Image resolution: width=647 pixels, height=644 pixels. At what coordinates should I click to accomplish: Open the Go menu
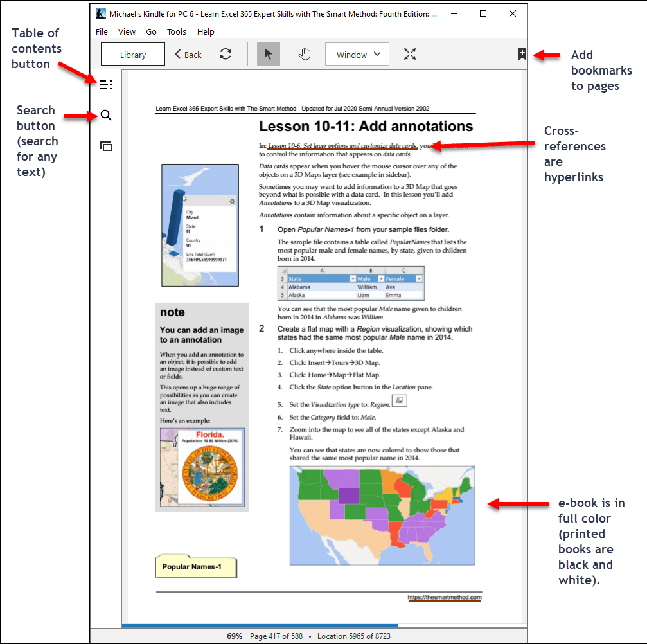[151, 31]
